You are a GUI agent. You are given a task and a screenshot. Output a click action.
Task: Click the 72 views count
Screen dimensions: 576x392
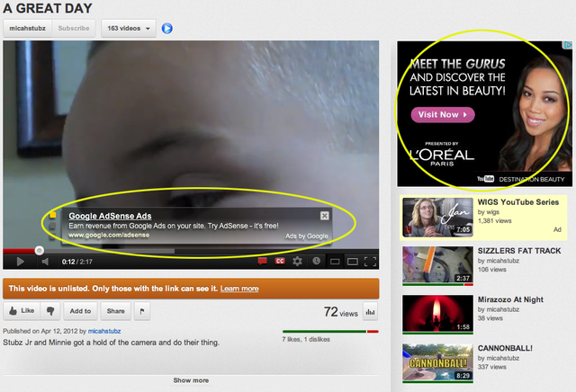[x=340, y=312]
